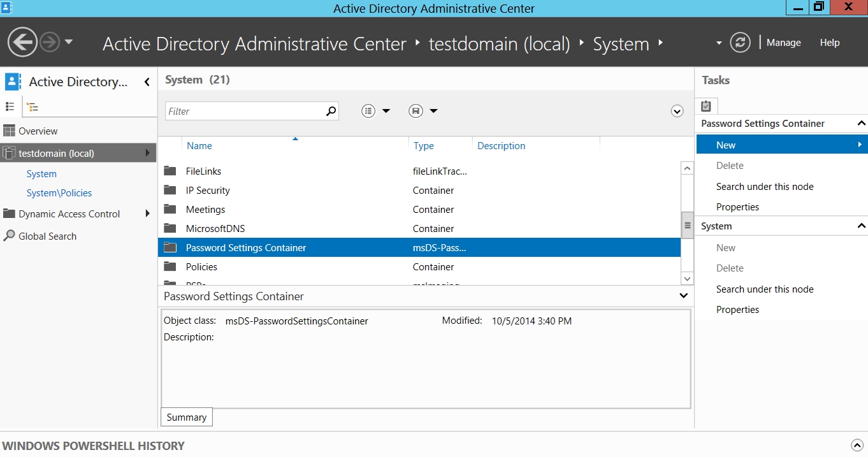Select the Summary tab
The image size is (868, 457).
click(x=187, y=417)
